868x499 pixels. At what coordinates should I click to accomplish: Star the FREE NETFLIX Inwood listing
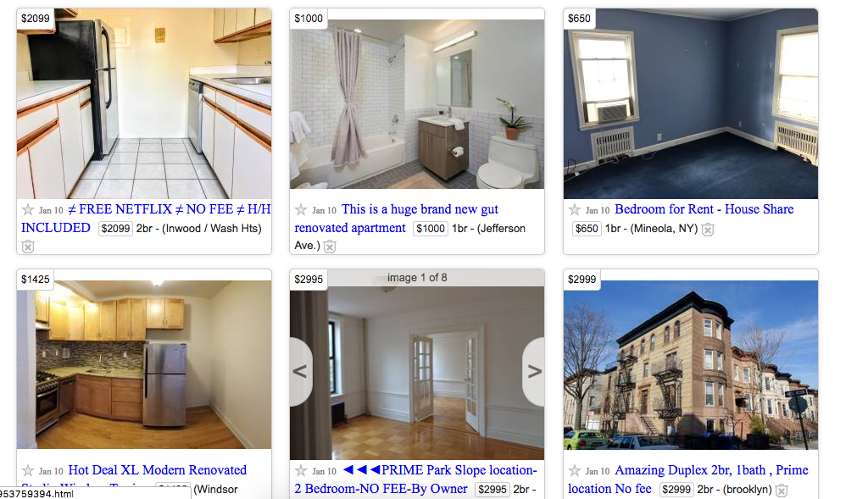tap(28, 209)
